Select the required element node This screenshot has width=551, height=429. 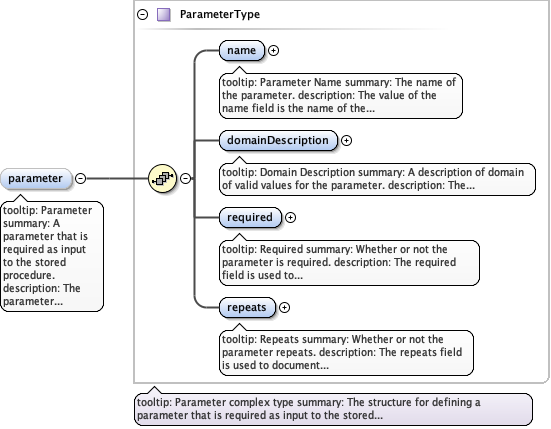click(x=250, y=217)
